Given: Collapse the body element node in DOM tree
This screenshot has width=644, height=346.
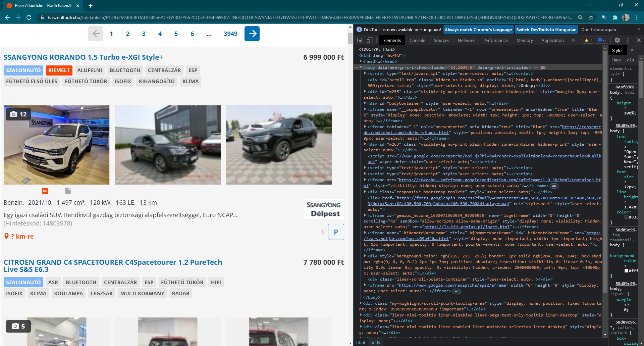Looking at the screenshot, I should click(x=361, y=67).
